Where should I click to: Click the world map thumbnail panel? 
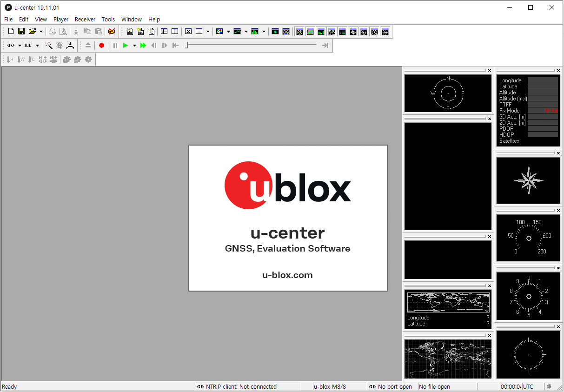[x=448, y=359]
